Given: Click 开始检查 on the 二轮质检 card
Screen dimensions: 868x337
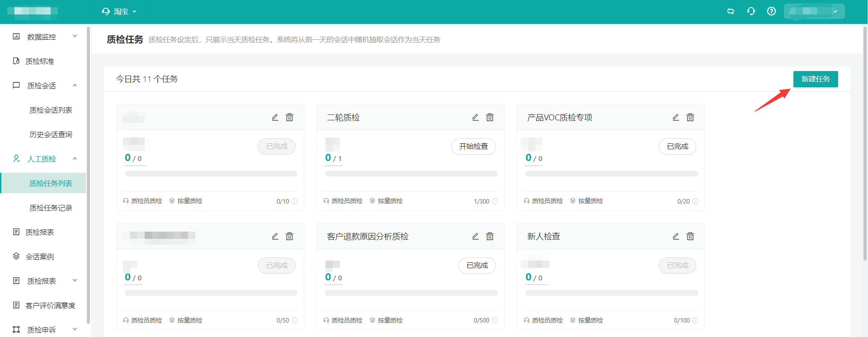Looking at the screenshot, I should pyautogui.click(x=473, y=146).
